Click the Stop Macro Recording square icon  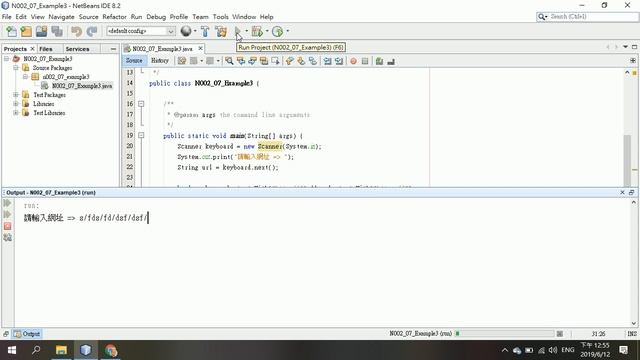tap(365, 61)
